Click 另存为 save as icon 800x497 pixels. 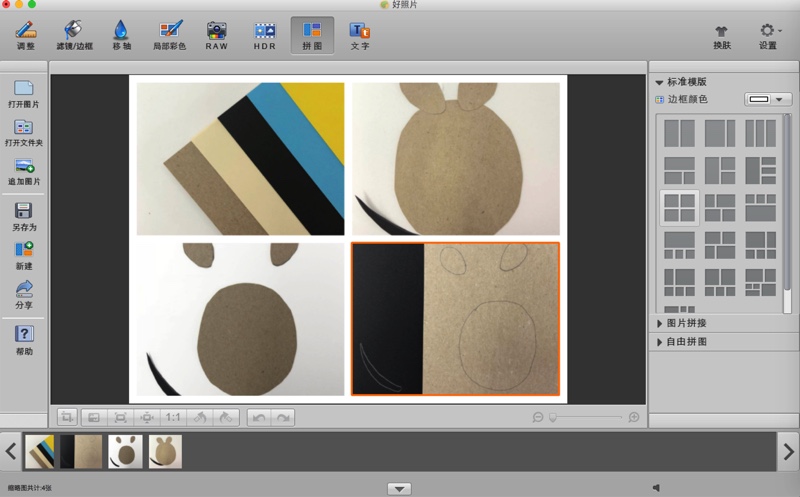click(x=23, y=217)
